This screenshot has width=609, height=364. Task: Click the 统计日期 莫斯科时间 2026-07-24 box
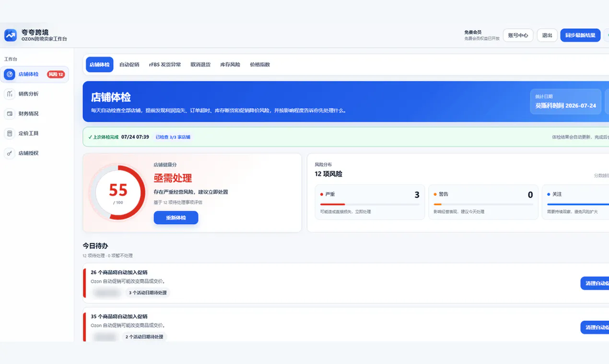click(566, 102)
